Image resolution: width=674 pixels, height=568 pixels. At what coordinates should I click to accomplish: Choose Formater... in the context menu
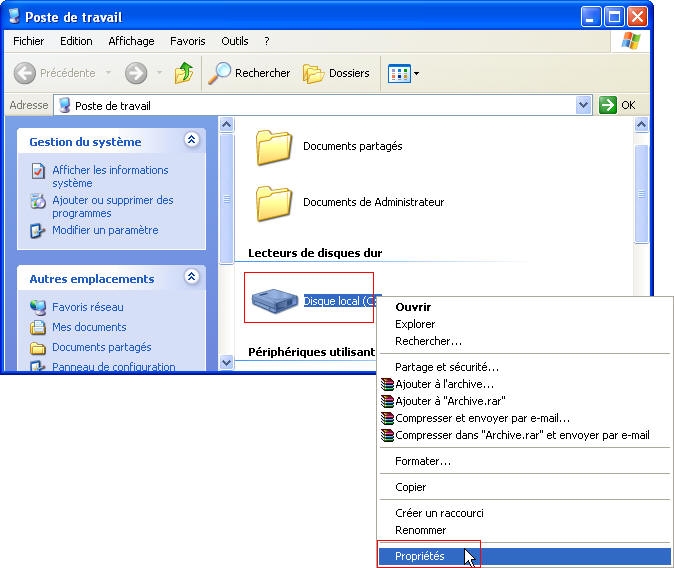[x=524, y=461]
